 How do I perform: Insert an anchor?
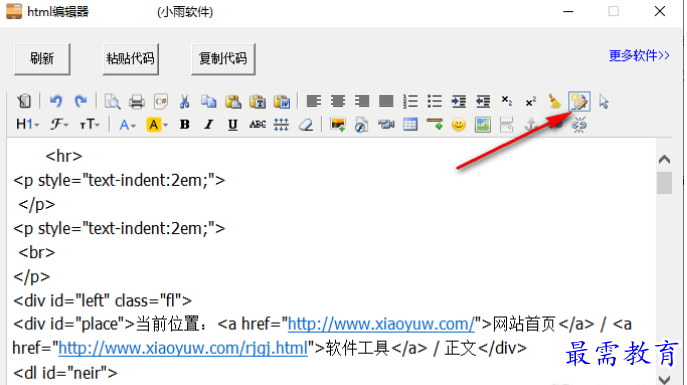click(x=531, y=125)
